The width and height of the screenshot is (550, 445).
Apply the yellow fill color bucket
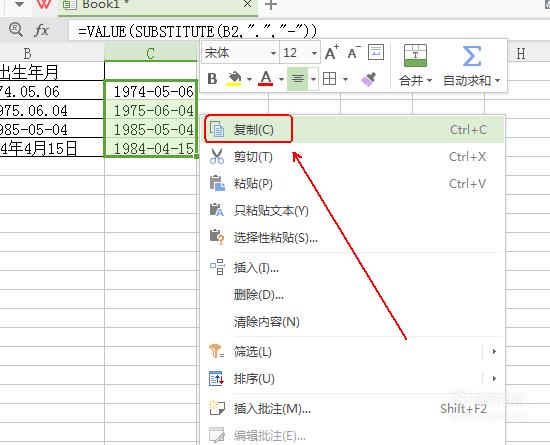click(x=234, y=79)
